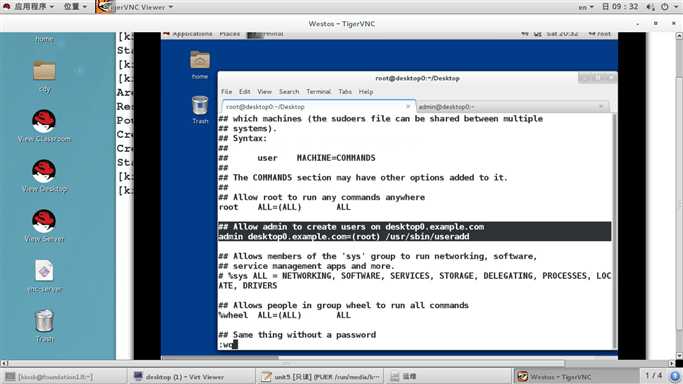683x384 pixels.
Task: Close the root@desktop0 terminal tab with x
Action: (408, 107)
